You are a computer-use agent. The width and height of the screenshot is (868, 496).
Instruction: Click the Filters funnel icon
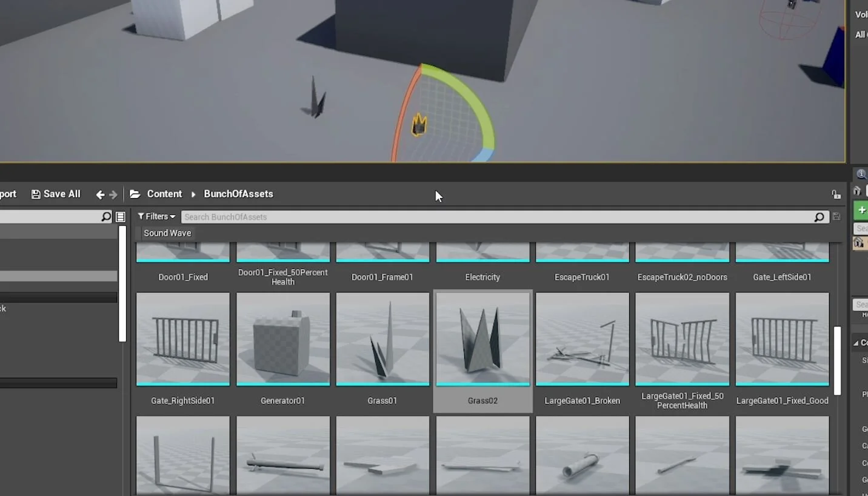click(141, 216)
